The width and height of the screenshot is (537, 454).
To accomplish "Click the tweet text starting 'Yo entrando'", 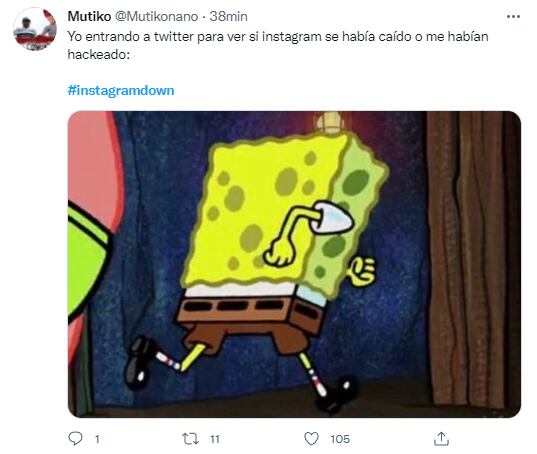I will [278, 45].
